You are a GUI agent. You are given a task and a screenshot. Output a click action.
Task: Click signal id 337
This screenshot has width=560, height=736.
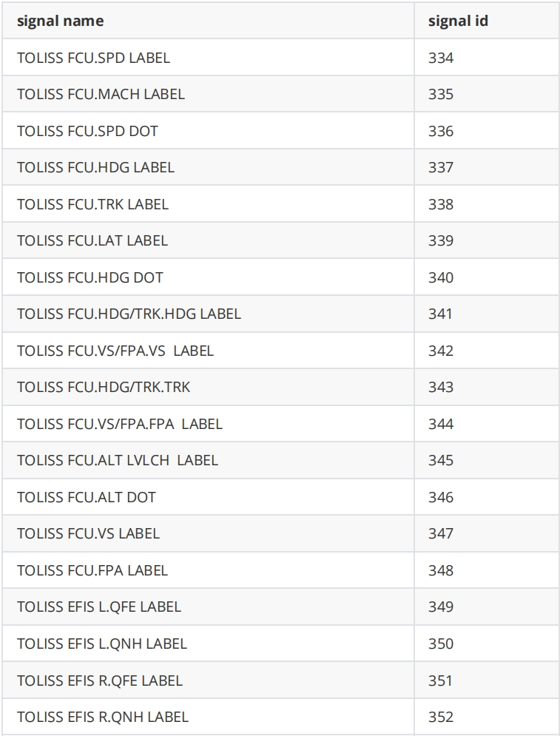(441, 167)
